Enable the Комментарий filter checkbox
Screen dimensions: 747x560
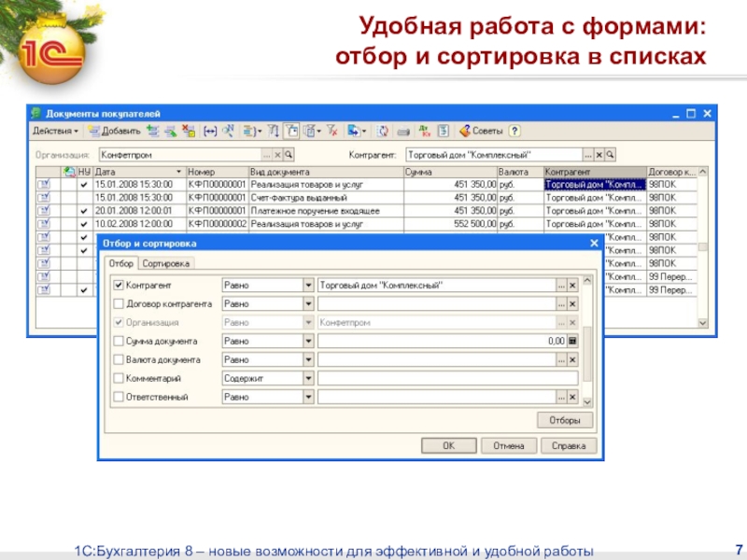119,378
